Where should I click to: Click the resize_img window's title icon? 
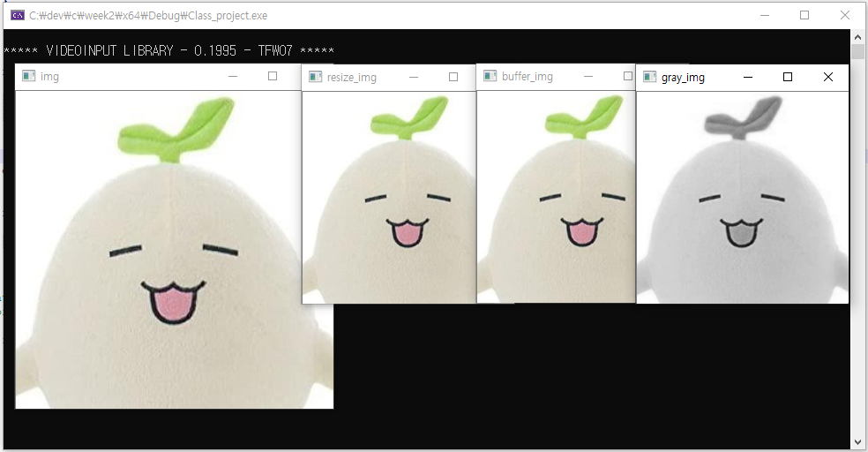tap(316, 77)
